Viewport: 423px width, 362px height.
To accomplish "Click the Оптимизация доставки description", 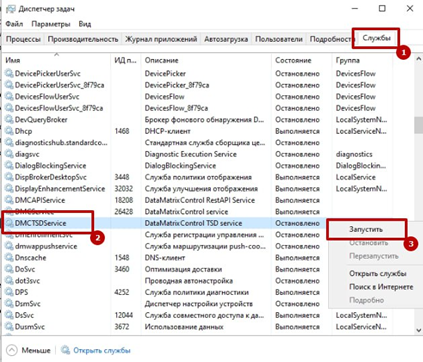I will (183, 269).
